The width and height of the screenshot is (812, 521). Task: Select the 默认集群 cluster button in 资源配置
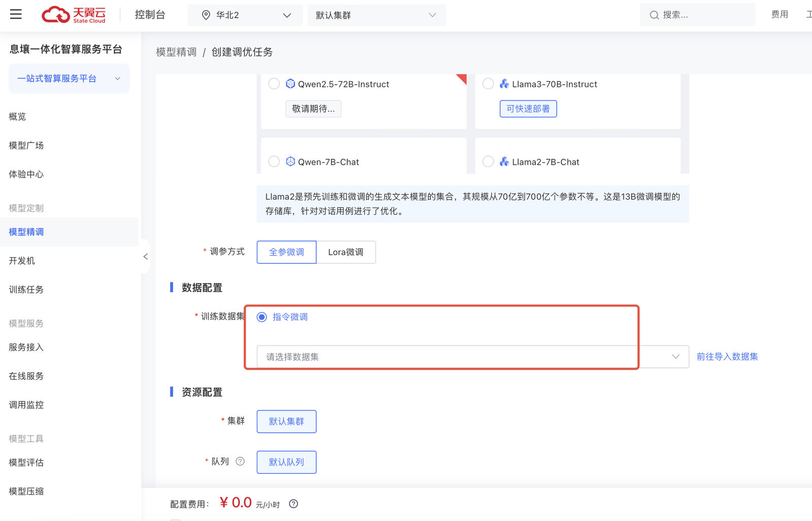[287, 422]
